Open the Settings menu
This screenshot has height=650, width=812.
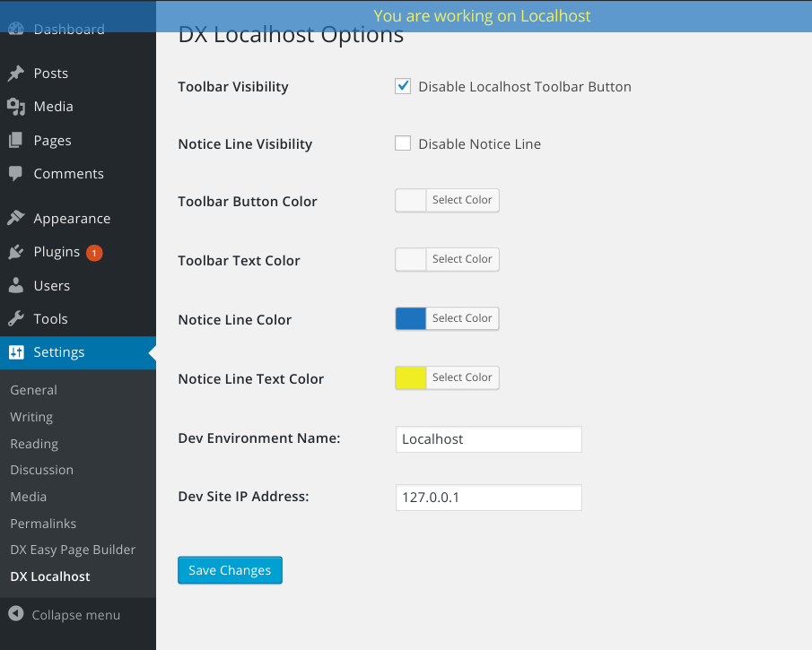coord(78,352)
